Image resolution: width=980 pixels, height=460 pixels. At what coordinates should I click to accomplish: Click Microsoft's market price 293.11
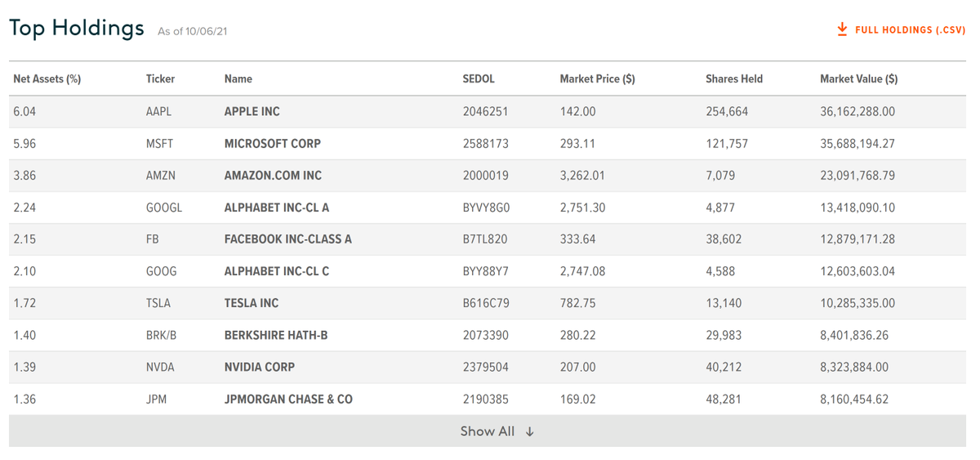[x=577, y=143]
